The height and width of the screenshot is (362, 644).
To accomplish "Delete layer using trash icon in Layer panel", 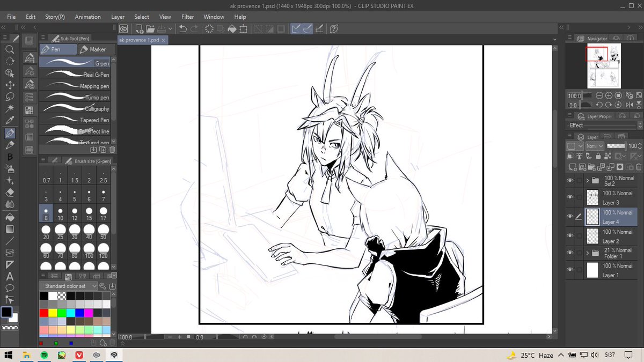I will tap(638, 167).
